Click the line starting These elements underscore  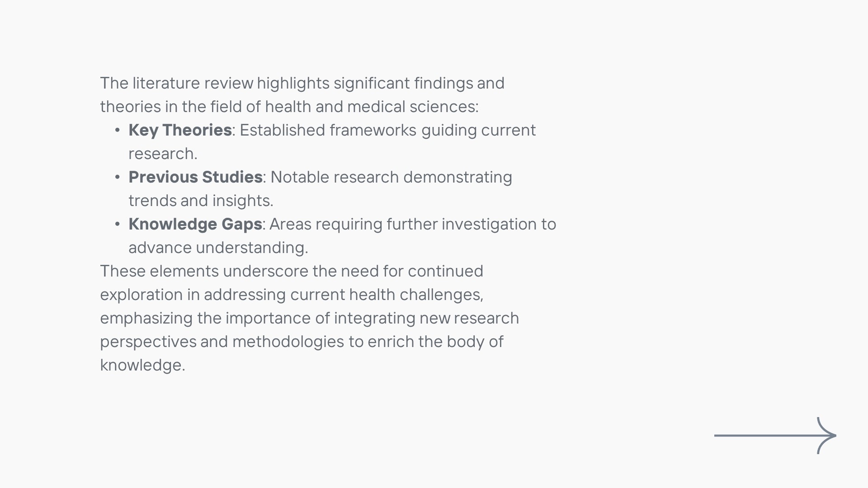pyautogui.click(x=292, y=271)
